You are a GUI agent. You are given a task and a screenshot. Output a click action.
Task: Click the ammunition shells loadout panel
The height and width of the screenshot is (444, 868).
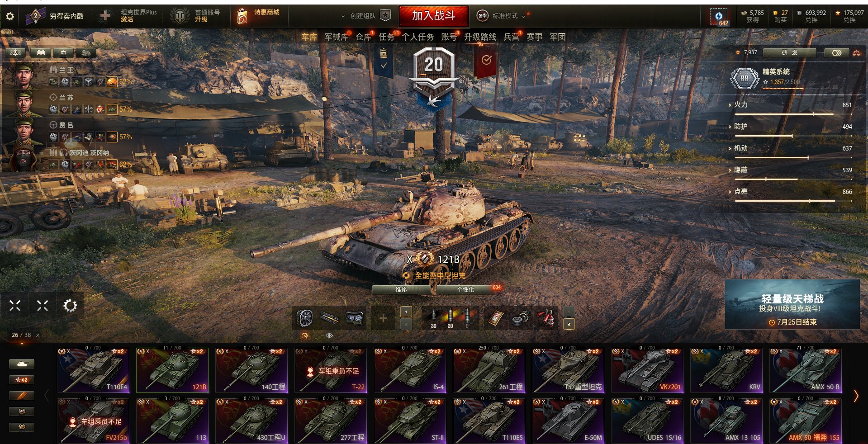(x=450, y=318)
